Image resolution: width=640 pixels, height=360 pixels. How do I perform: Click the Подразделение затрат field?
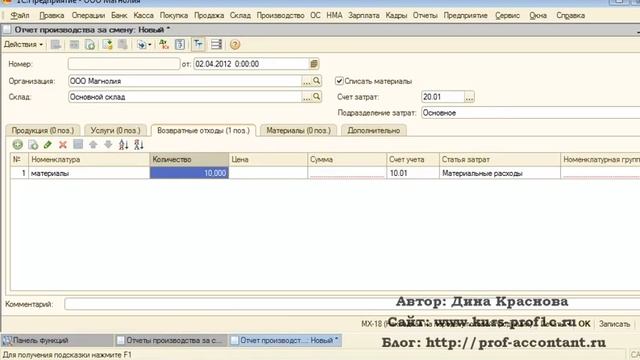530,113
